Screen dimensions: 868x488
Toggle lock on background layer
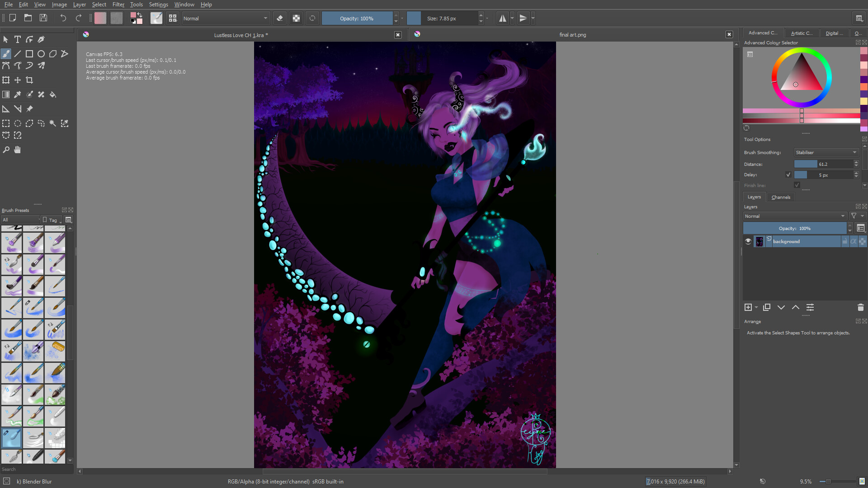[x=845, y=241]
